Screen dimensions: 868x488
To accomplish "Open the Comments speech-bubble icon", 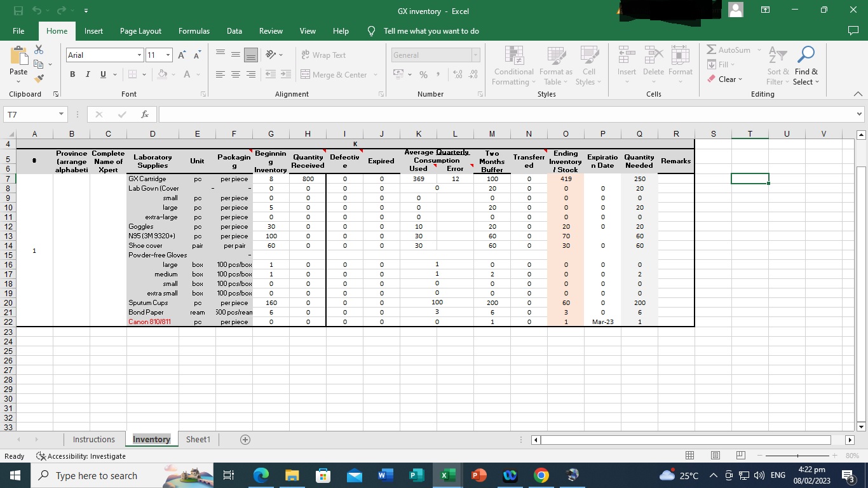I will [853, 30].
